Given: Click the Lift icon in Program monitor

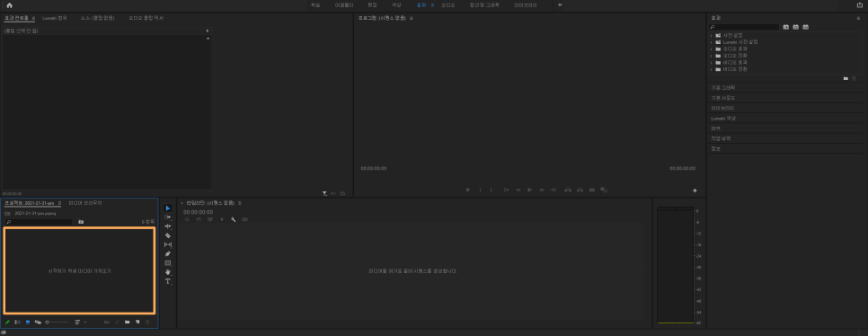Looking at the screenshot, I should click(x=568, y=190).
